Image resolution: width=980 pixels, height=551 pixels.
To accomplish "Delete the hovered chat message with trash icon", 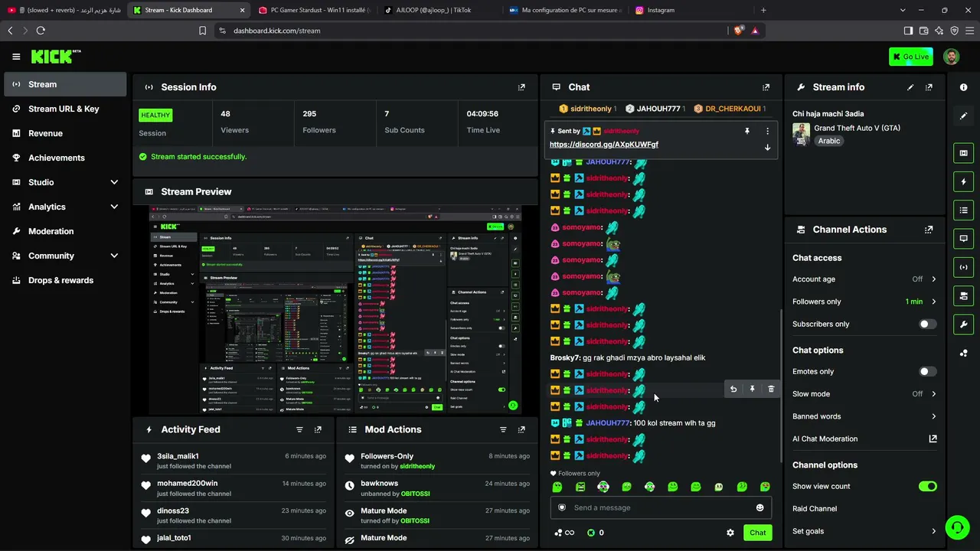I will [771, 390].
